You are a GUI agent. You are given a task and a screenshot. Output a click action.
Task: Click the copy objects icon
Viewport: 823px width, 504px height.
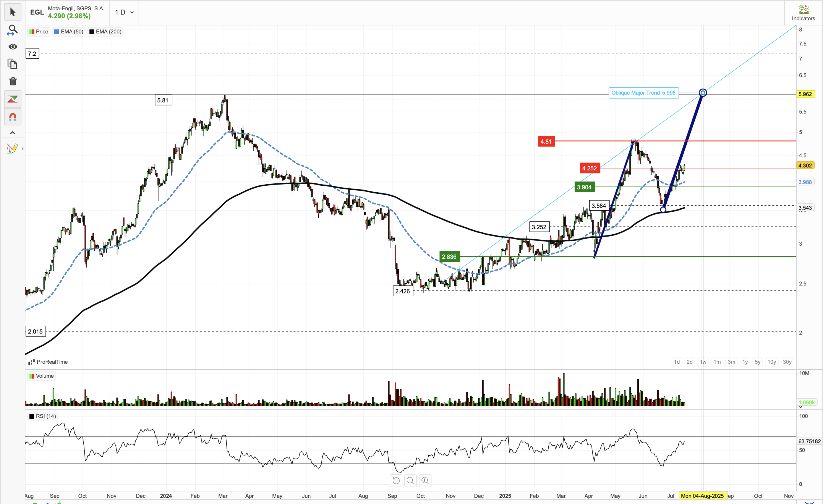[13, 64]
